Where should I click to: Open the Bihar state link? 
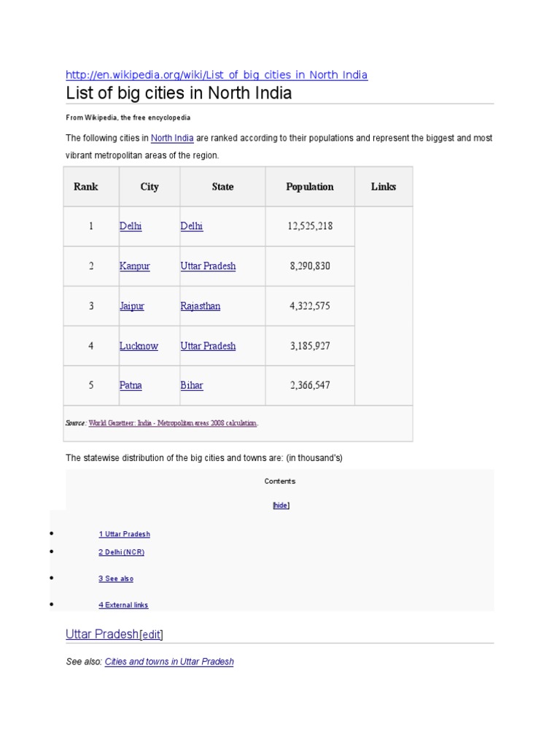click(x=192, y=385)
